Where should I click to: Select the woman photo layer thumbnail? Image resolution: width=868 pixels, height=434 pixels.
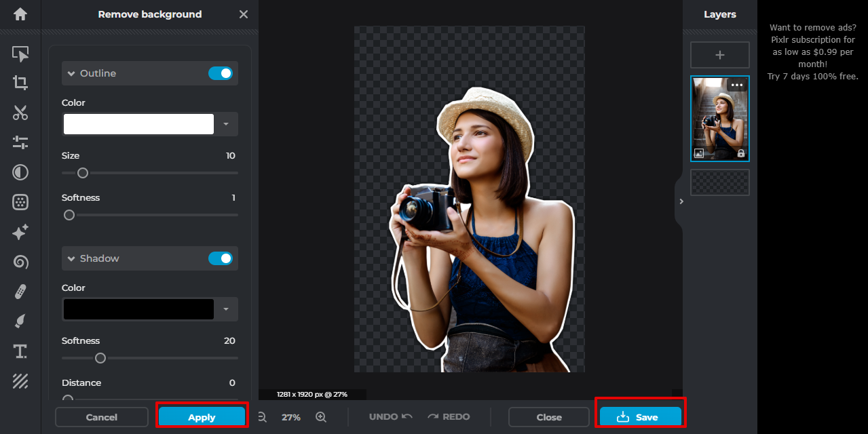pos(720,119)
